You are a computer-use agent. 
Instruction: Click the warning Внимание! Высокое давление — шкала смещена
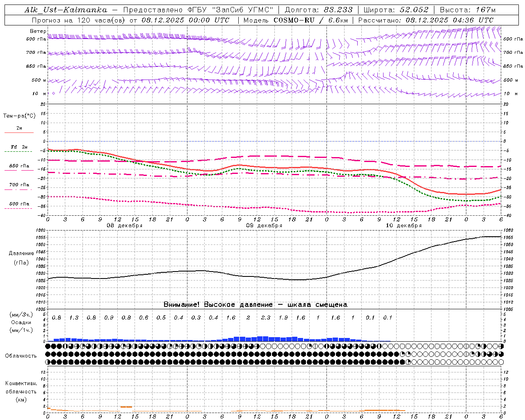click(256, 304)
